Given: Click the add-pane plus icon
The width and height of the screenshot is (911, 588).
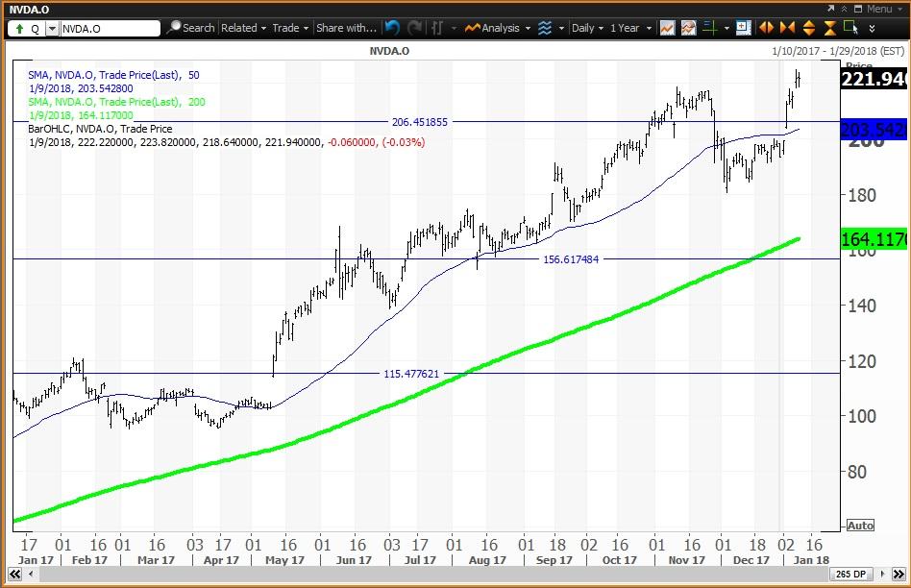Looking at the screenshot, I should [743, 27].
